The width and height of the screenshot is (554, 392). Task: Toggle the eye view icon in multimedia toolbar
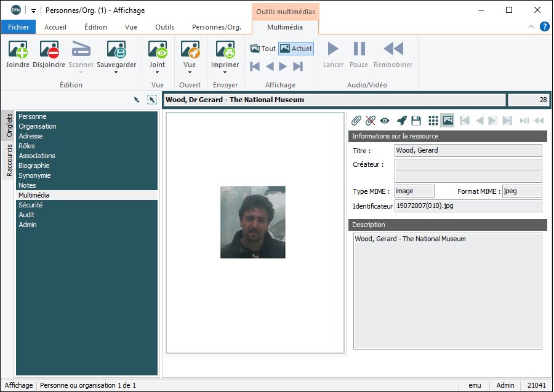385,121
